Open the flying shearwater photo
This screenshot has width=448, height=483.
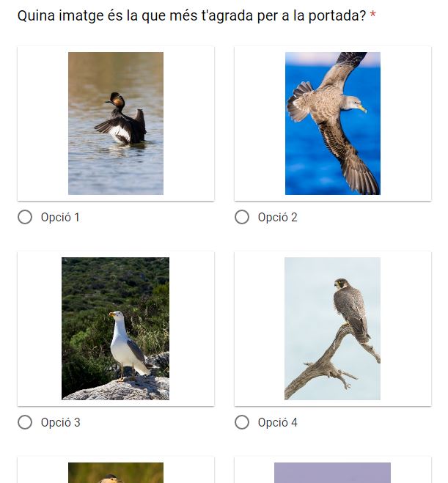(333, 123)
